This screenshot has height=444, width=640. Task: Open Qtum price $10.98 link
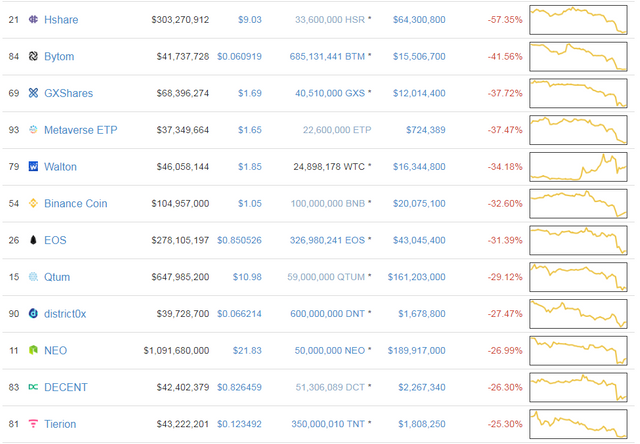[x=246, y=277]
